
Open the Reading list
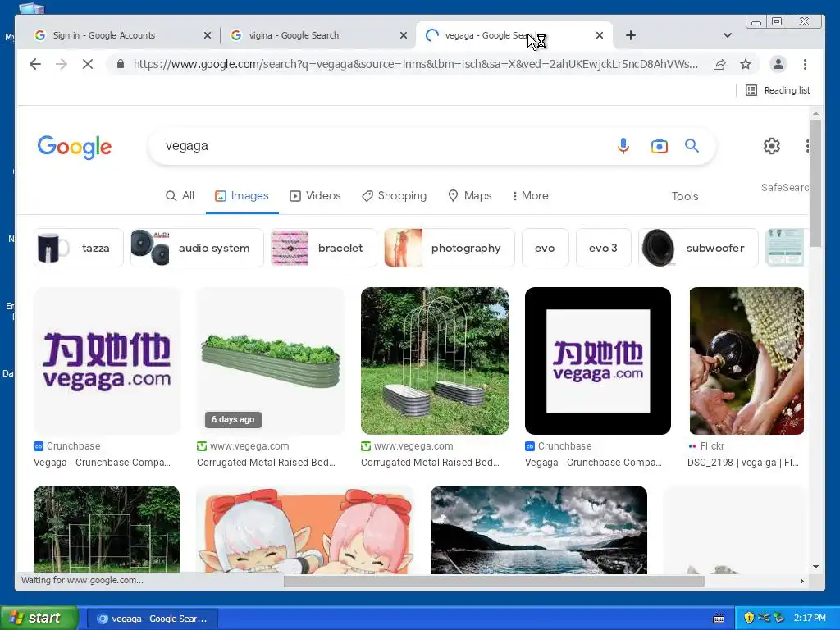[778, 90]
